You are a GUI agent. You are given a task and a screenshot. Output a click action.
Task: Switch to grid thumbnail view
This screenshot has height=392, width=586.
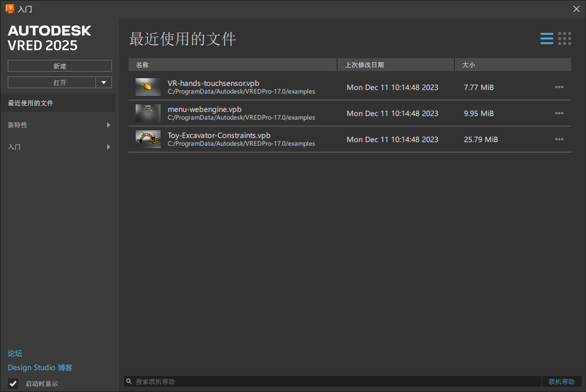tap(565, 38)
